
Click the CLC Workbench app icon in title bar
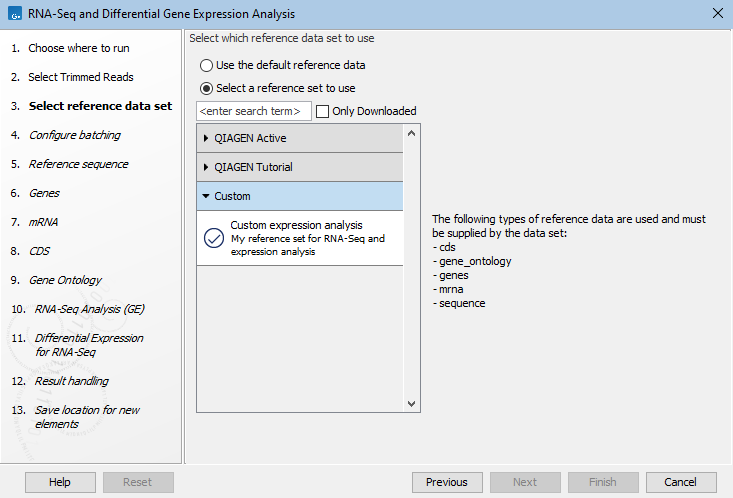pyautogui.click(x=15, y=14)
